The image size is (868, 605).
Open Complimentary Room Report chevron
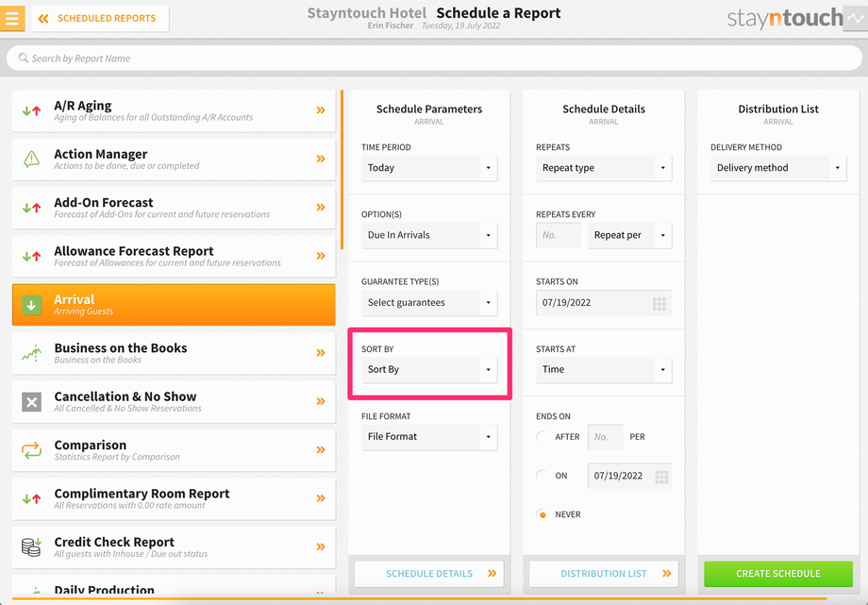321,498
